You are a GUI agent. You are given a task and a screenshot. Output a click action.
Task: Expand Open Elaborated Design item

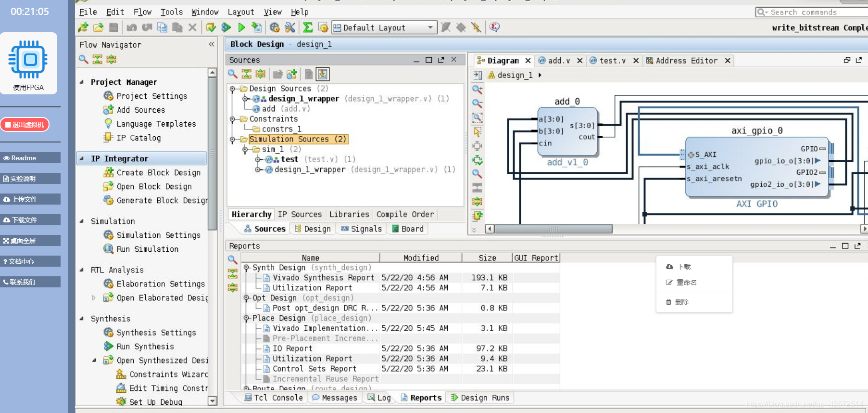[x=94, y=298]
